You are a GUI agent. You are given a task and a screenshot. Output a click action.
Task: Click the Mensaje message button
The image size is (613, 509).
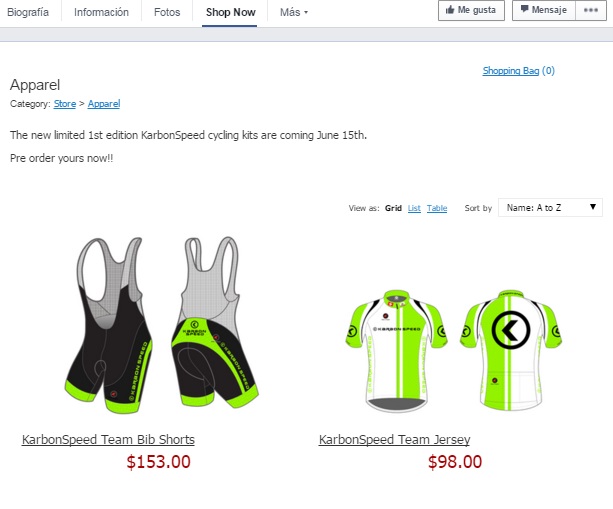pyautogui.click(x=544, y=10)
